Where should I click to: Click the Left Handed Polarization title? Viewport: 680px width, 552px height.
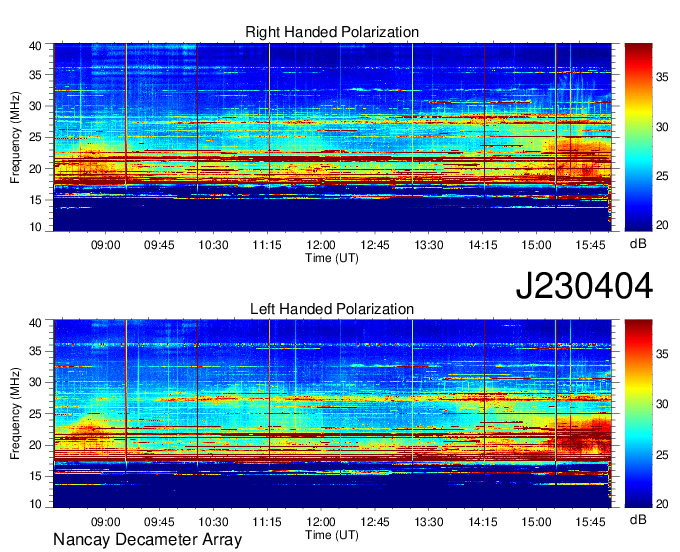click(x=332, y=309)
